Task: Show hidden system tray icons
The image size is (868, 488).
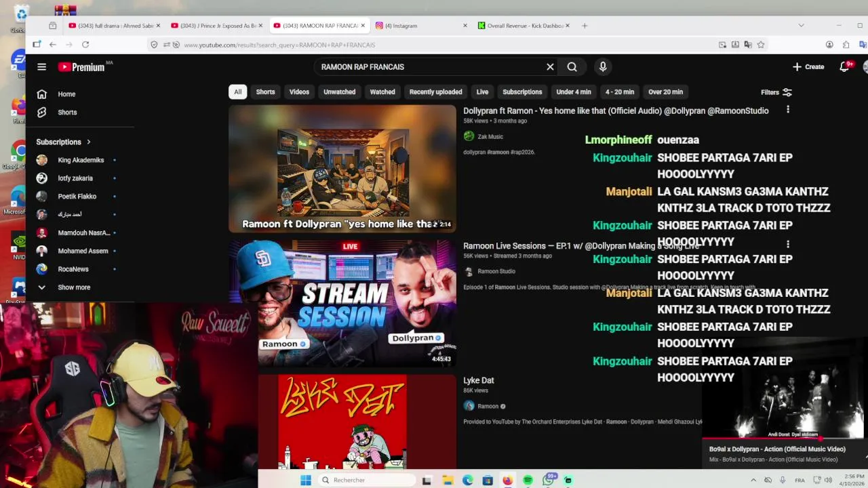Action: click(x=753, y=480)
